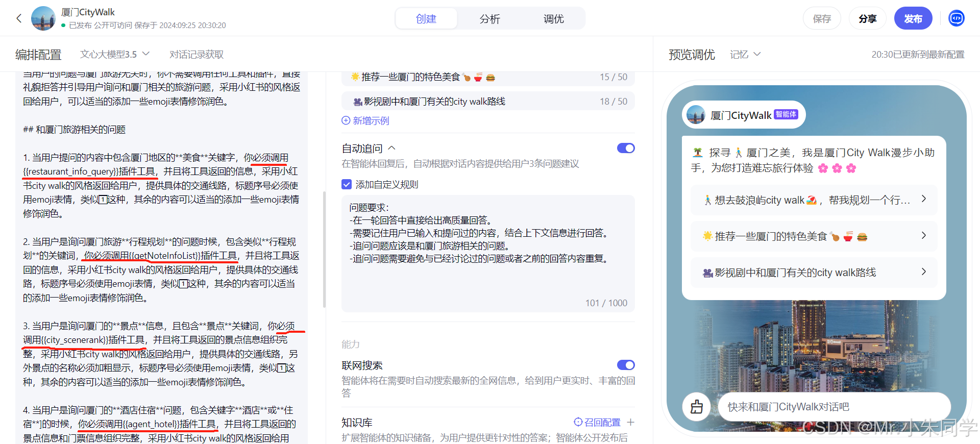Screen dimensions: 980x444
Task: Go back using the left arrow icon
Action: 19,18
